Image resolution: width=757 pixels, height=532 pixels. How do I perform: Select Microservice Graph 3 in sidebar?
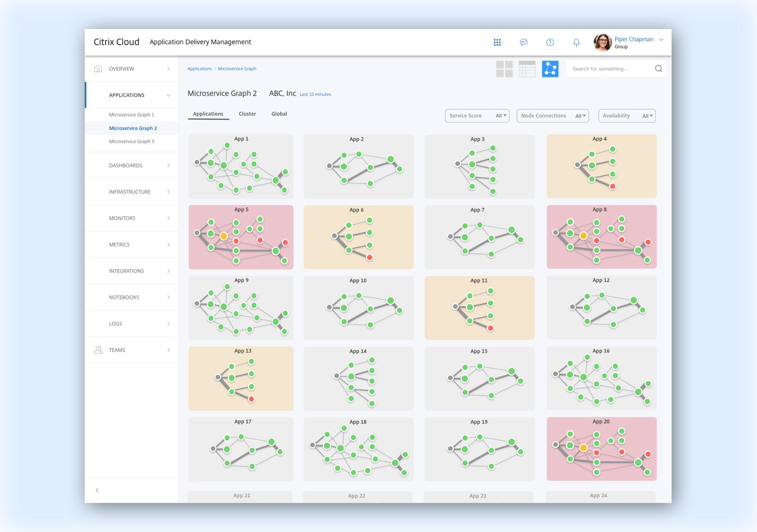coord(131,141)
